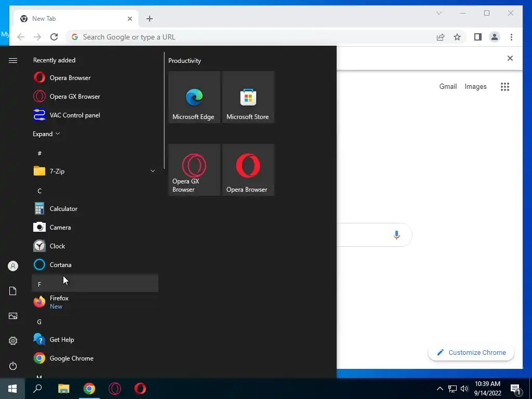Select the New Tab tab in Chrome
This screenshot has height=399, width=532.
tap(76, 19)
